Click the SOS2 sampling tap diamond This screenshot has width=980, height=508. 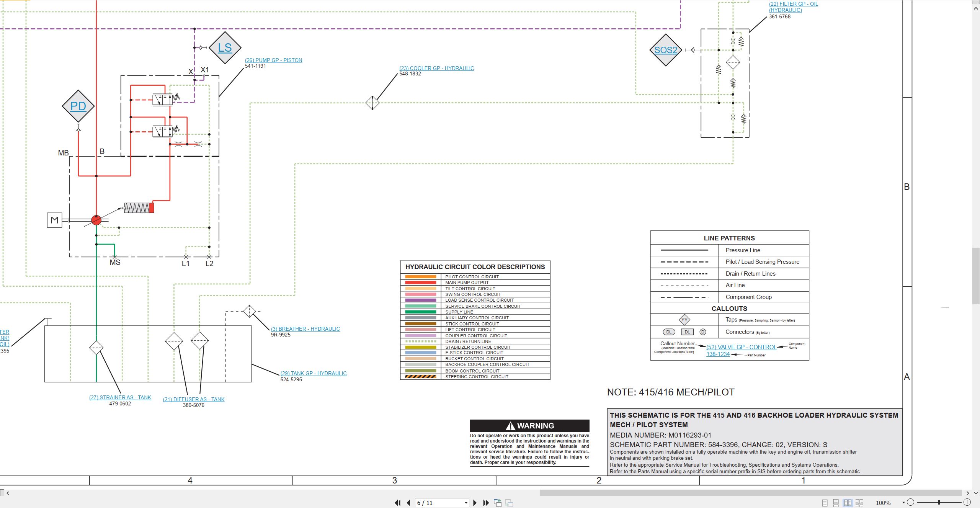666,50
